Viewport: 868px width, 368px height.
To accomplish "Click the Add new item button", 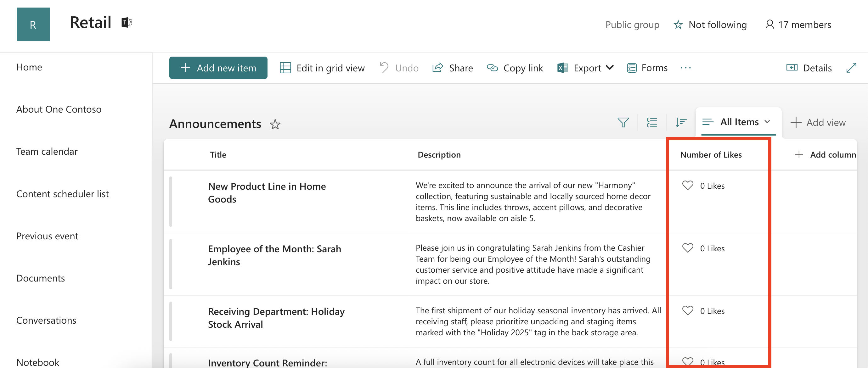I will (x=218, y=68).
